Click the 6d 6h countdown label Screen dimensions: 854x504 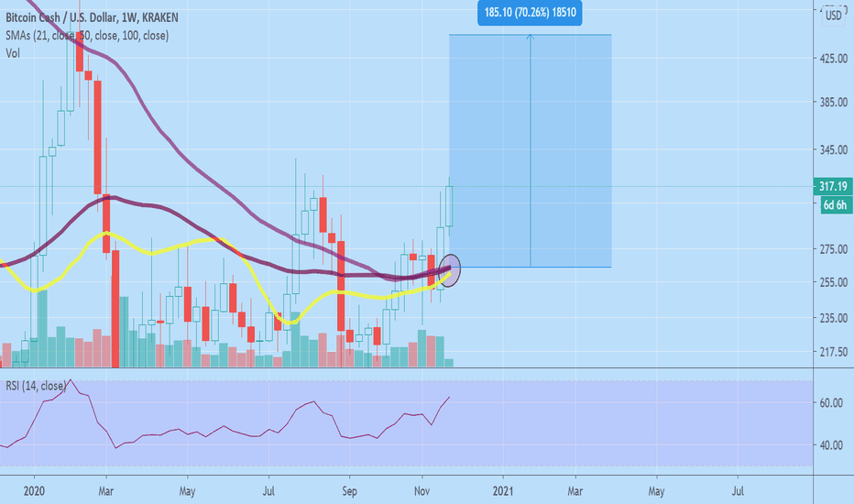(x=835, y=205)
